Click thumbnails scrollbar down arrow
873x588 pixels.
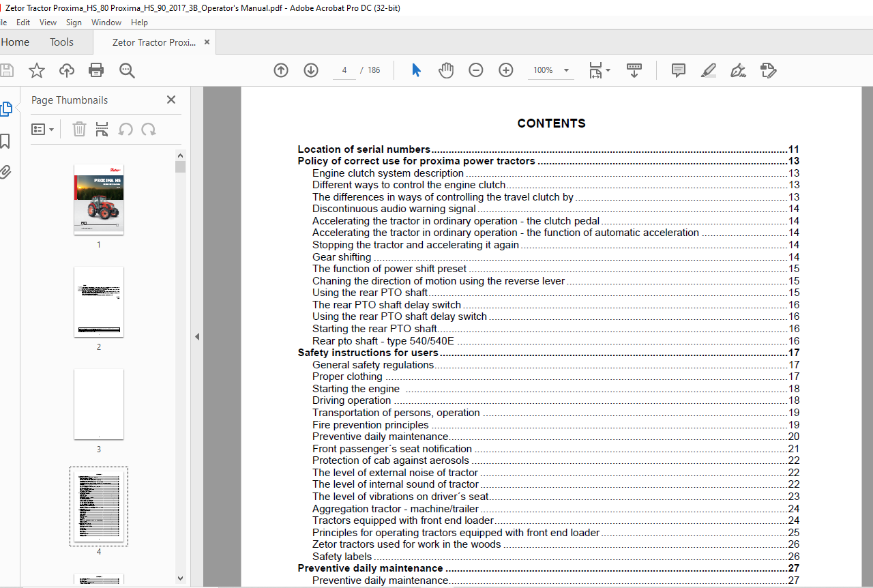[181, 578]
